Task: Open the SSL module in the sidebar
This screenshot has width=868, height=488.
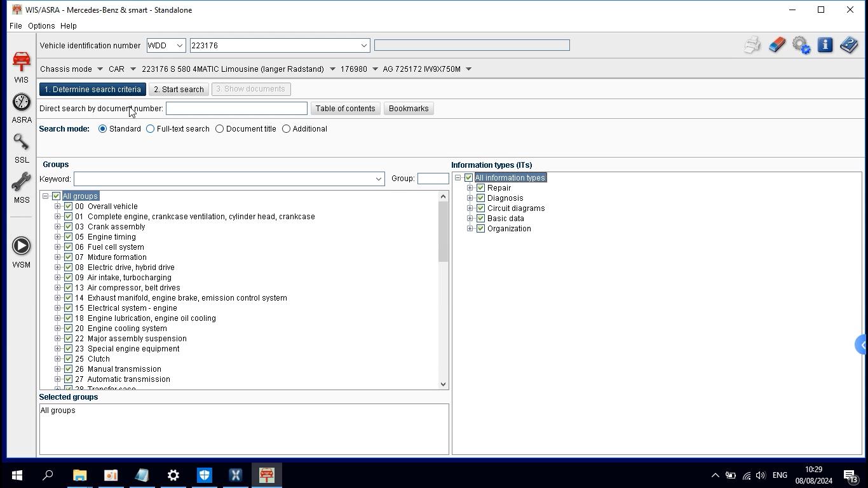Action: tap(21, 148)
